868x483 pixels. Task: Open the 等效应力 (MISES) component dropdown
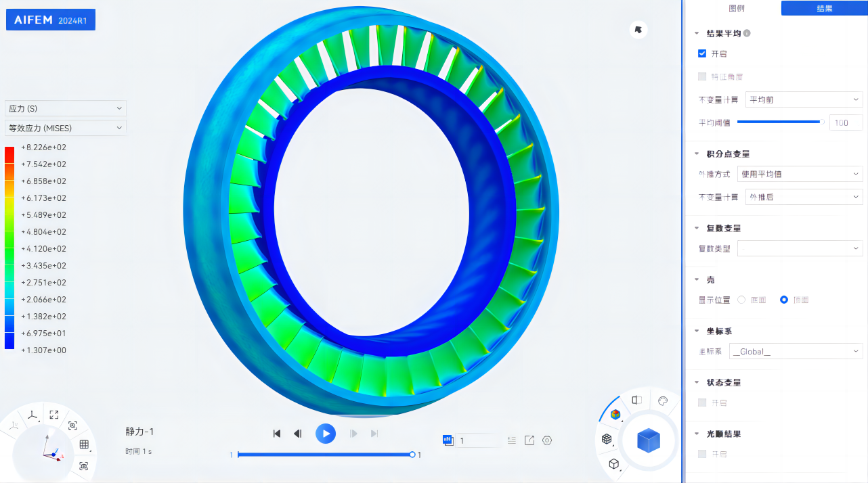point(66,127)
